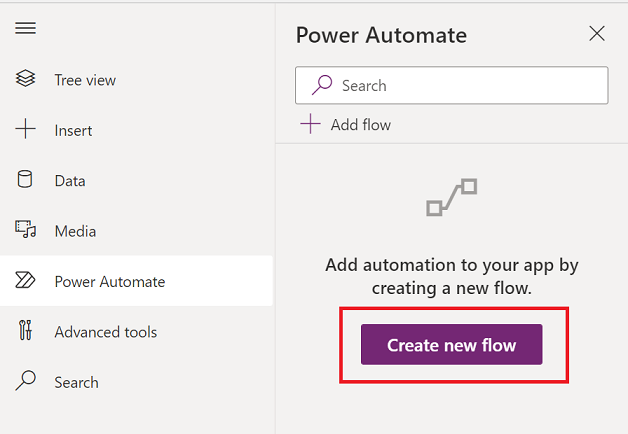
Task: Focus the Power Automate search field
Action: 452,85
